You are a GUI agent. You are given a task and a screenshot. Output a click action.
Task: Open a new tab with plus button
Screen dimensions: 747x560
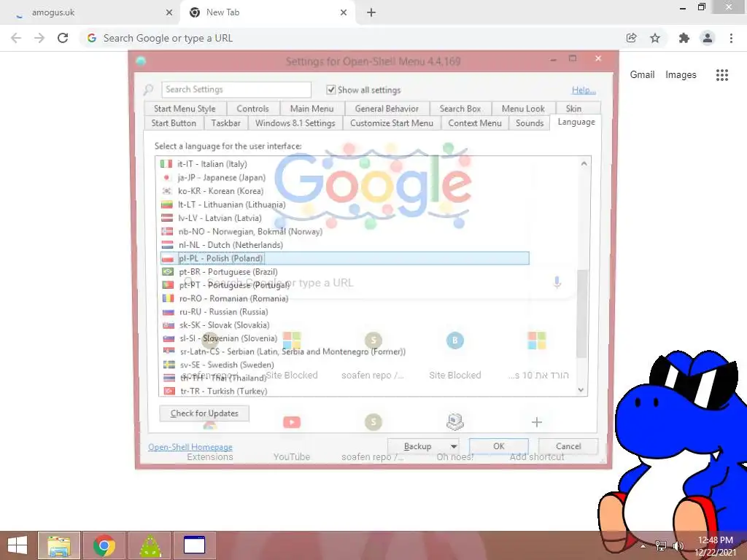tap(371, 12)
